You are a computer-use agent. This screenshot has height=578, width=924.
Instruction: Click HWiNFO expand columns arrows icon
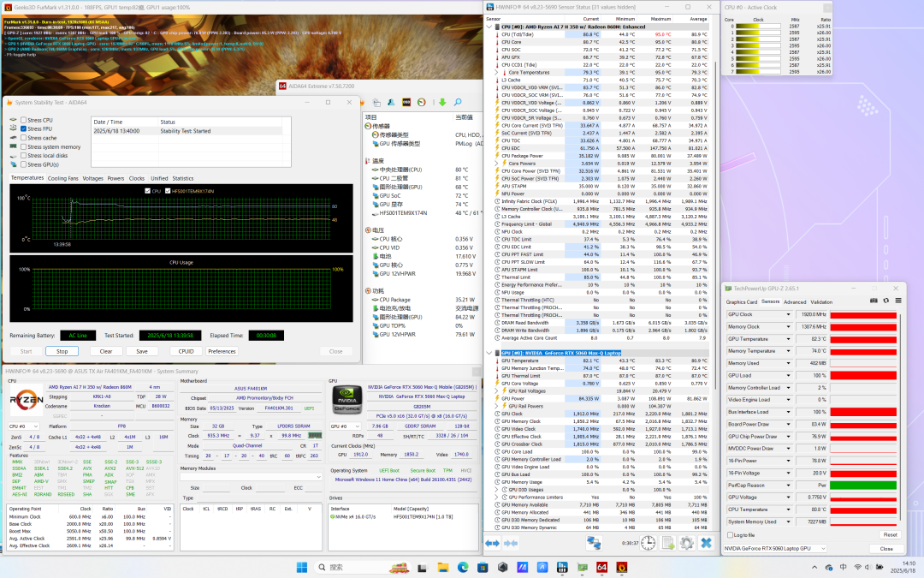[x=492, y=543]
